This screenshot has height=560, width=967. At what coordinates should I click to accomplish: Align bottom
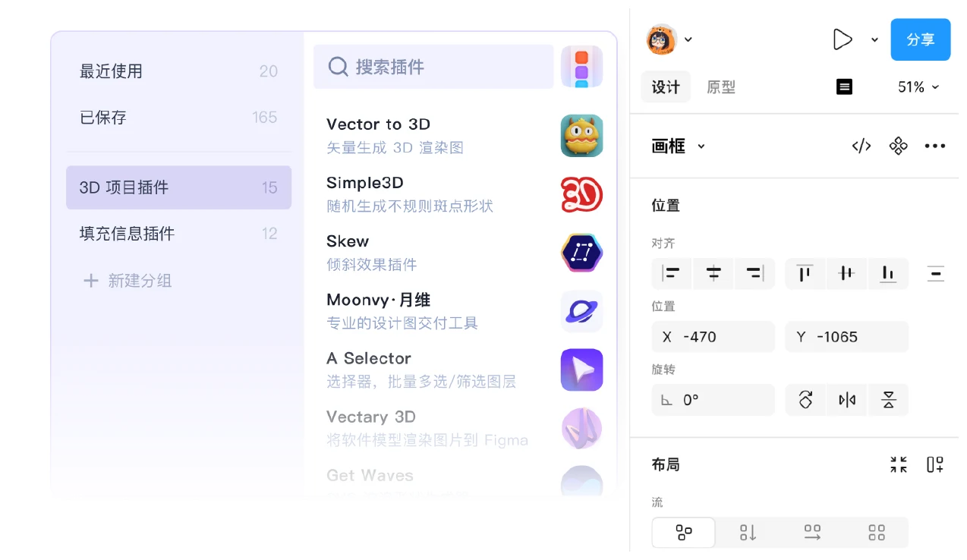pos(888,274)
